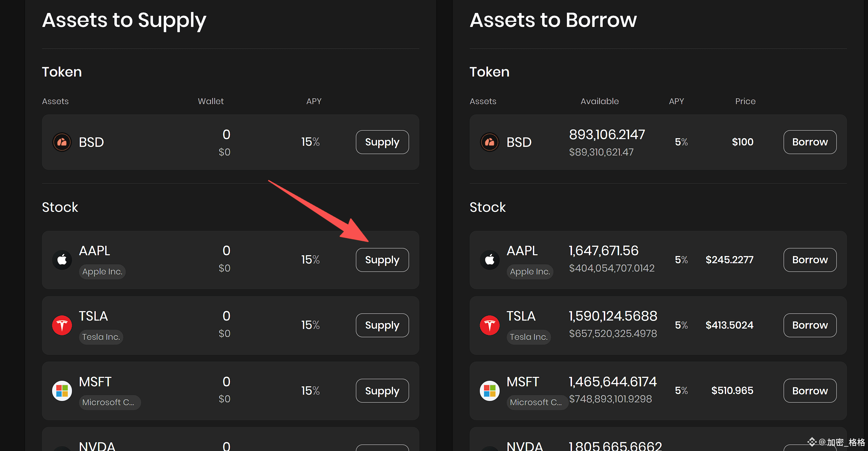Image resolution: width=868 pixels, height=451 pixels.
Task: Supply AAPL stock using its Supply button
Action: click(382, 260)
